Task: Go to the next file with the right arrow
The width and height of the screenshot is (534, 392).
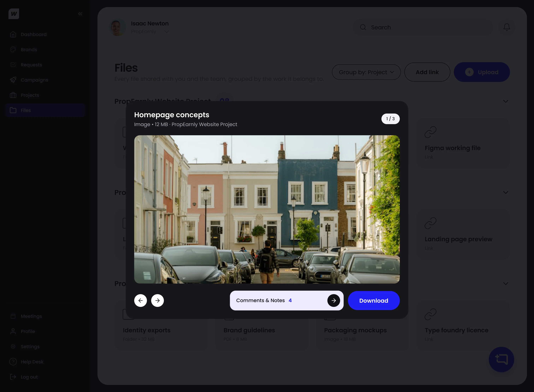Action: [x=158, y=301]
